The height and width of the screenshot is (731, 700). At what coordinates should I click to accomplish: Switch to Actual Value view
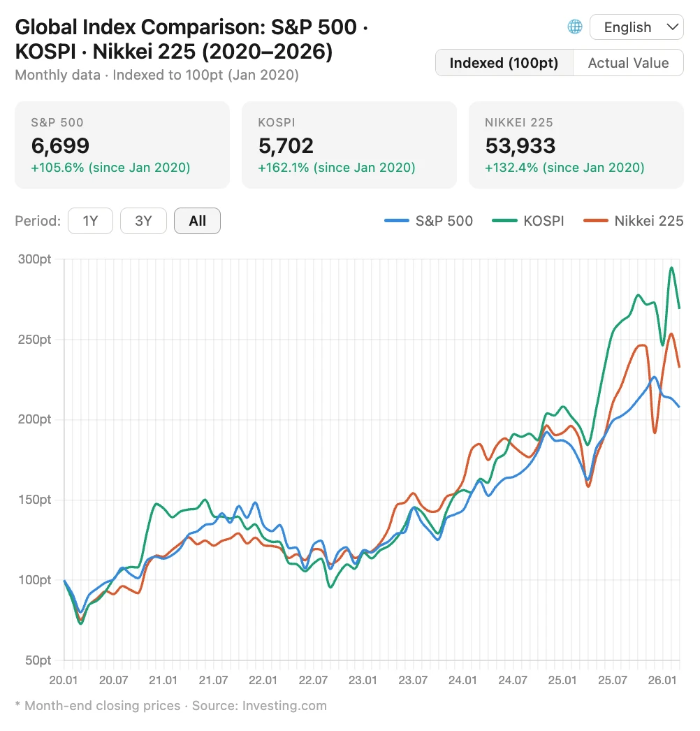(628, 63)
